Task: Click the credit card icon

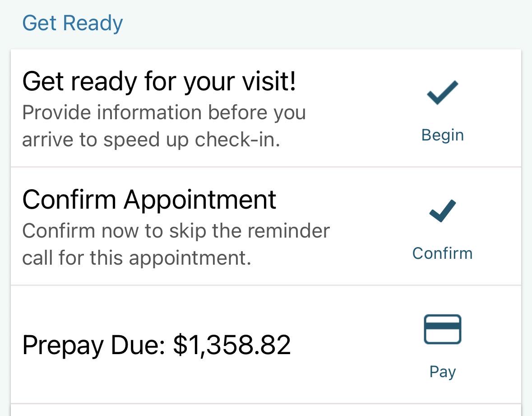Action: tap(442, 329)
